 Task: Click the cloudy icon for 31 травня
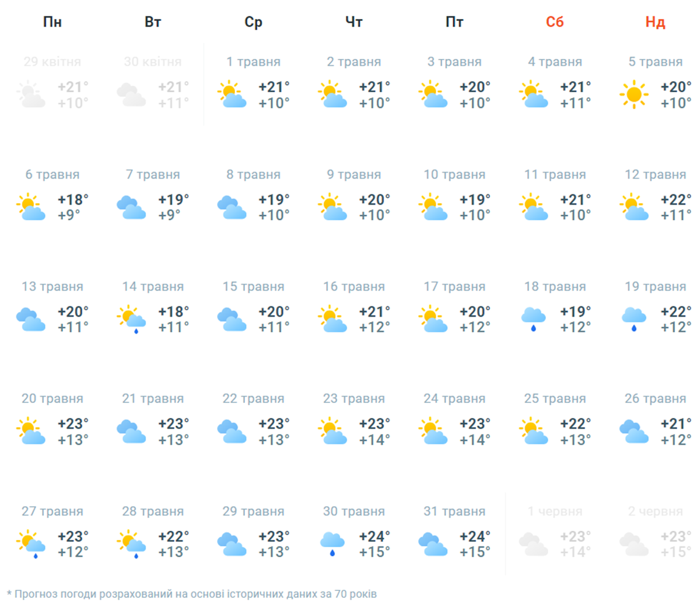(432, 544)
